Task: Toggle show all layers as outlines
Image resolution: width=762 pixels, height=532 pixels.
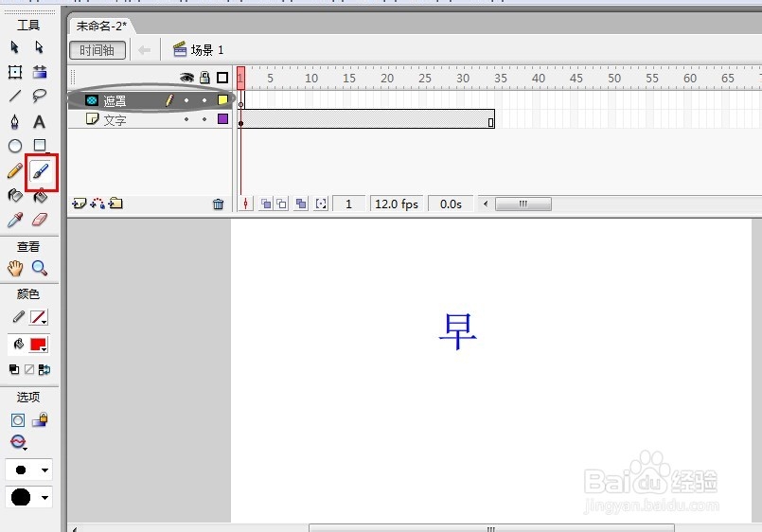Action: 222,78
